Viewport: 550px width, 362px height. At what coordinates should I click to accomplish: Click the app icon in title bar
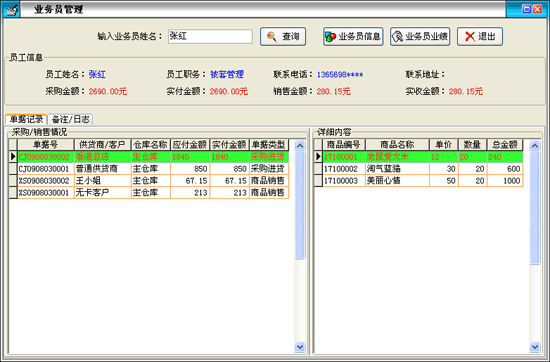point(11,9)
